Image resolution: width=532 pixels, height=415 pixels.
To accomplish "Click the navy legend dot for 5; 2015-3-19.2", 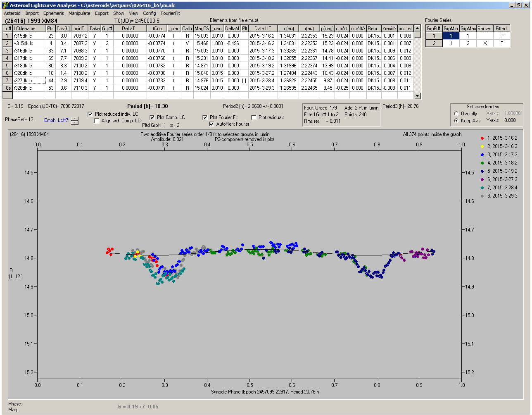I will [x=482, y=171].
